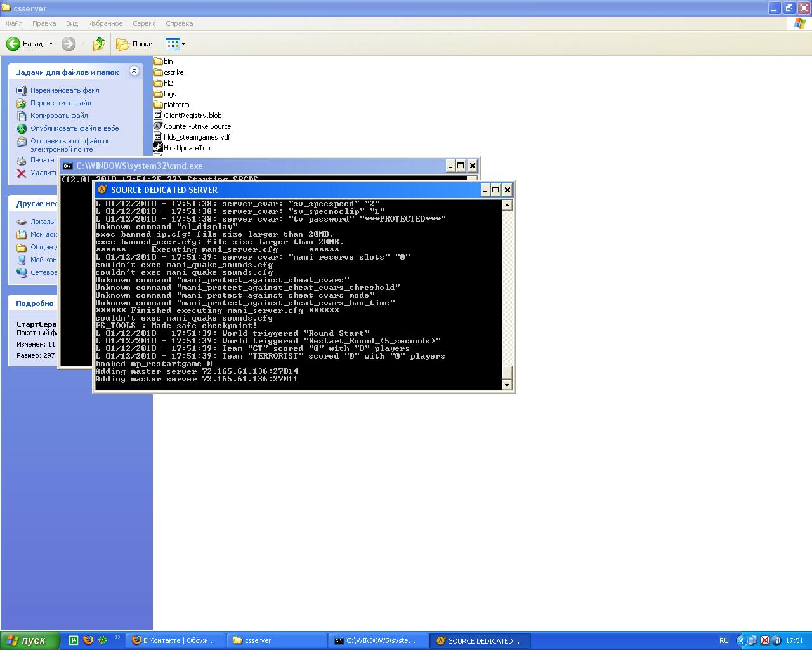Launch Firefox from the quick launch bar
The image size is (812, 650).
[88, 640]
